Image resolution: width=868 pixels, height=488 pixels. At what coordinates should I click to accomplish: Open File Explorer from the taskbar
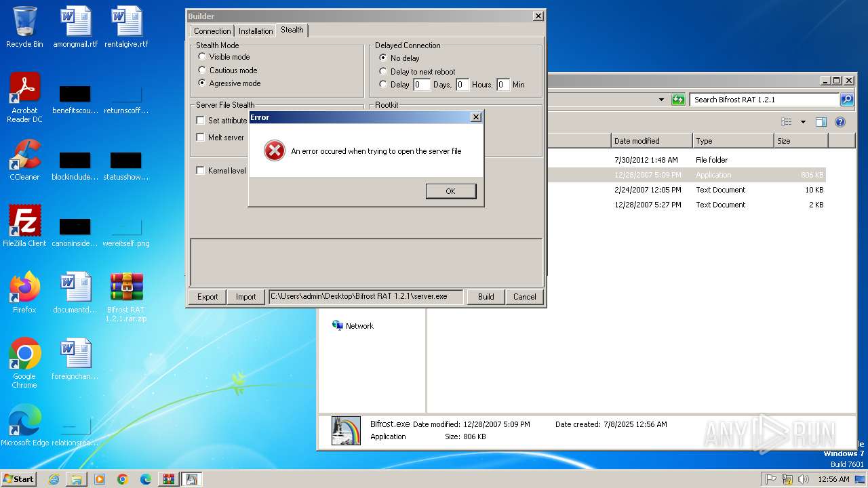pos(77,479)
